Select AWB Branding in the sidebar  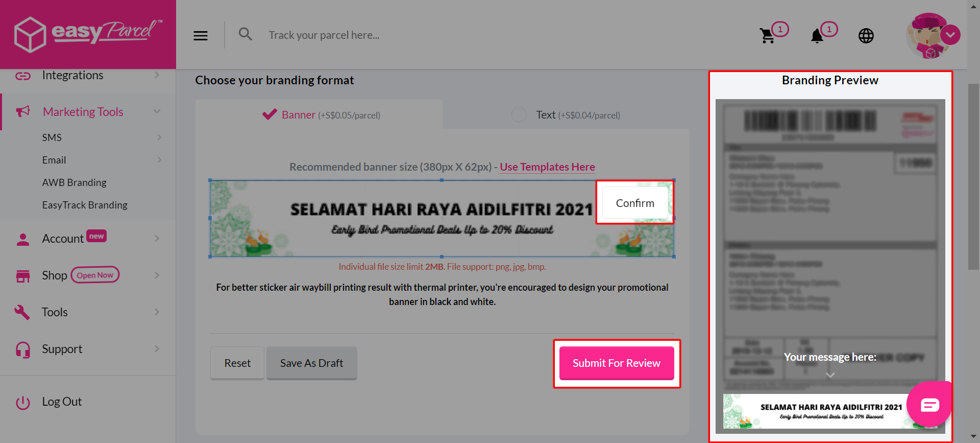[74, 182]
